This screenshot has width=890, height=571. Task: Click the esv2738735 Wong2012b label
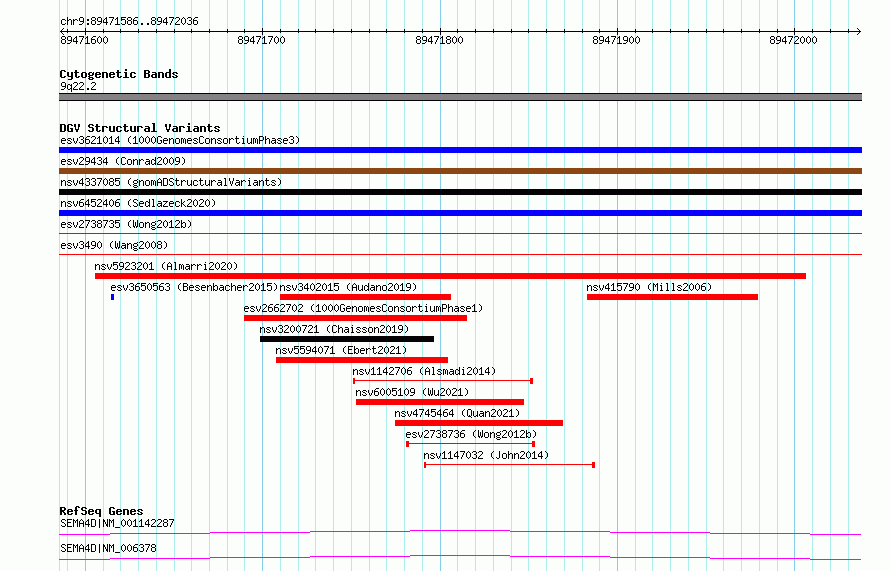pos(126,224)
